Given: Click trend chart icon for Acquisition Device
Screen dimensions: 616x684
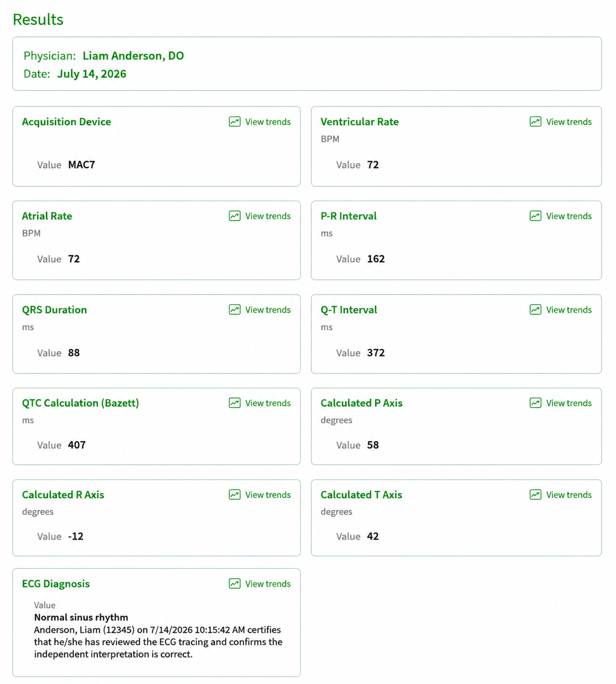Looking at the screenshot, I should coord(234,122).
